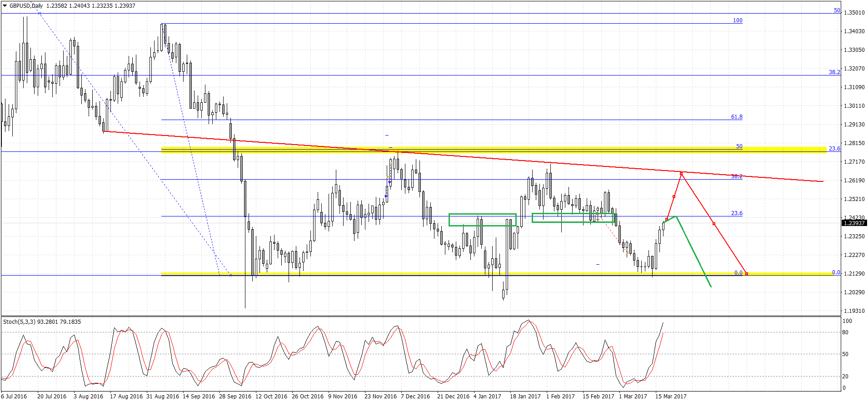This screenshot has height=402, width=868.
Task: Click the Fibonacci 100 level label
Action: (x=738, y=20)
